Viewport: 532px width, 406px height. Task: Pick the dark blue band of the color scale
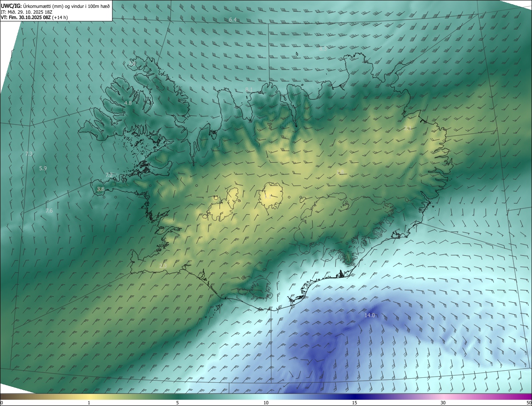click(x=355, y=396)
